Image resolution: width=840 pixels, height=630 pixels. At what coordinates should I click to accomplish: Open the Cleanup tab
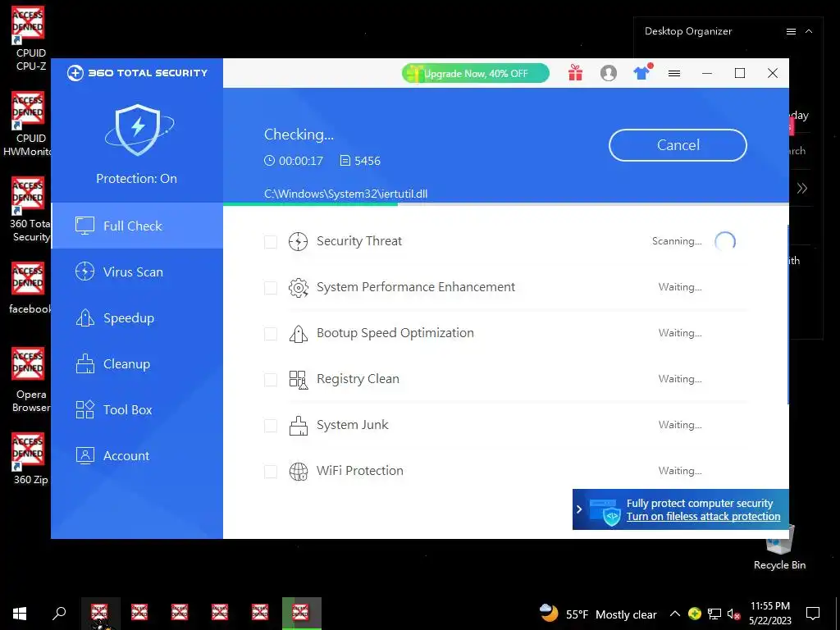pos(137,364)
